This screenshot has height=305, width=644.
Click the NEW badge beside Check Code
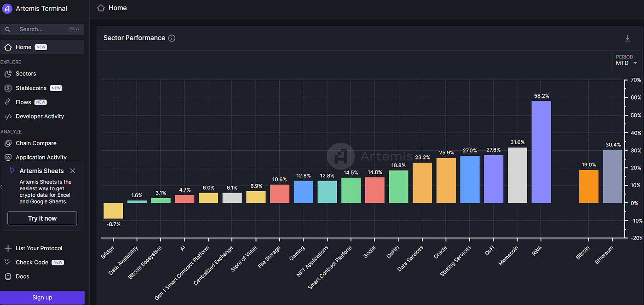pos(58,262)
